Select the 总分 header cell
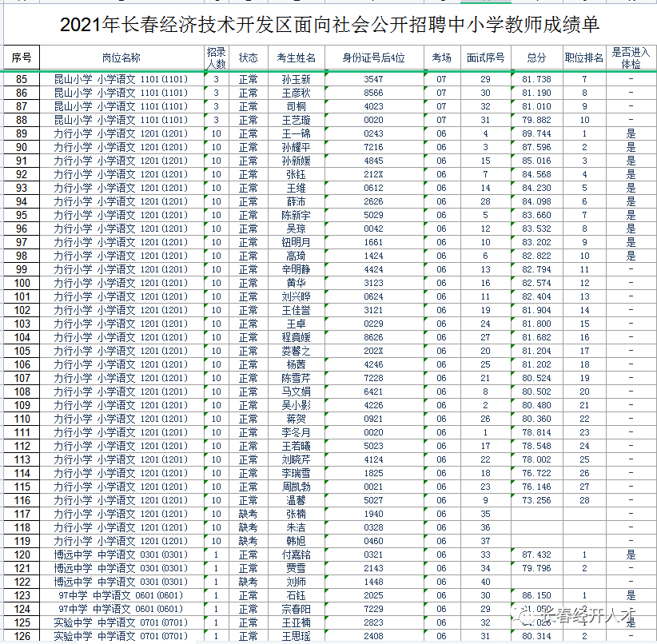This screenshot has height=644, width=657. coord(537,58)
